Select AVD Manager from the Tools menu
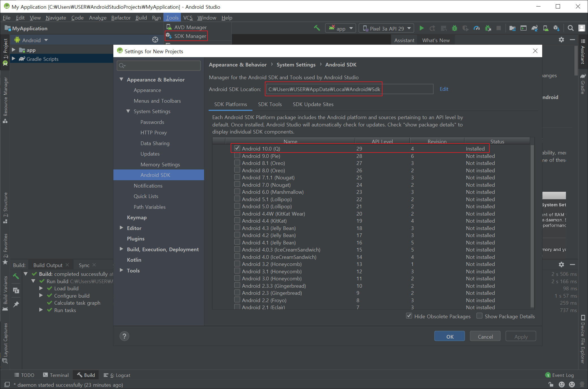The image size is (588, 389). (x=187, y=27)
